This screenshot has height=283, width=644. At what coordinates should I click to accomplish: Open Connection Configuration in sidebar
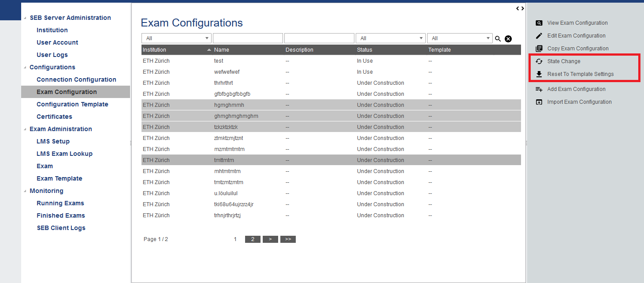[76, 79]
